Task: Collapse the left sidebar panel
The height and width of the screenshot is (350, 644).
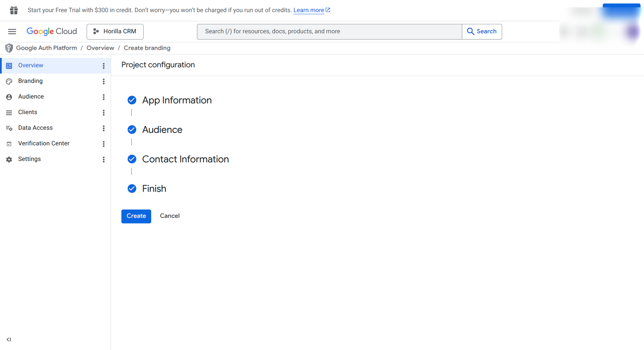Action: click(x=9, y=339)
